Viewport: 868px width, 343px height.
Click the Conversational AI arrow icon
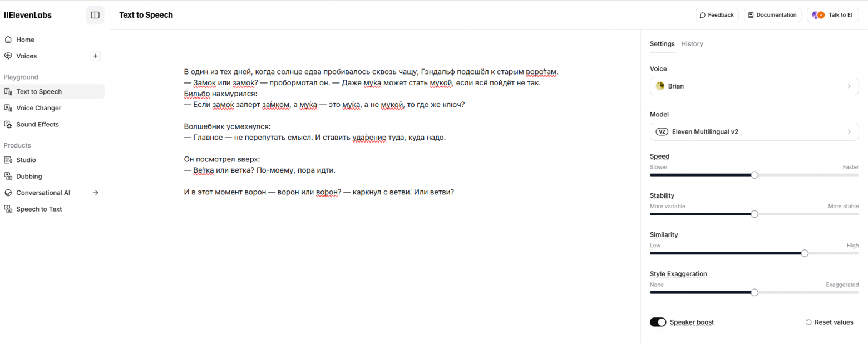click(96, 193)
